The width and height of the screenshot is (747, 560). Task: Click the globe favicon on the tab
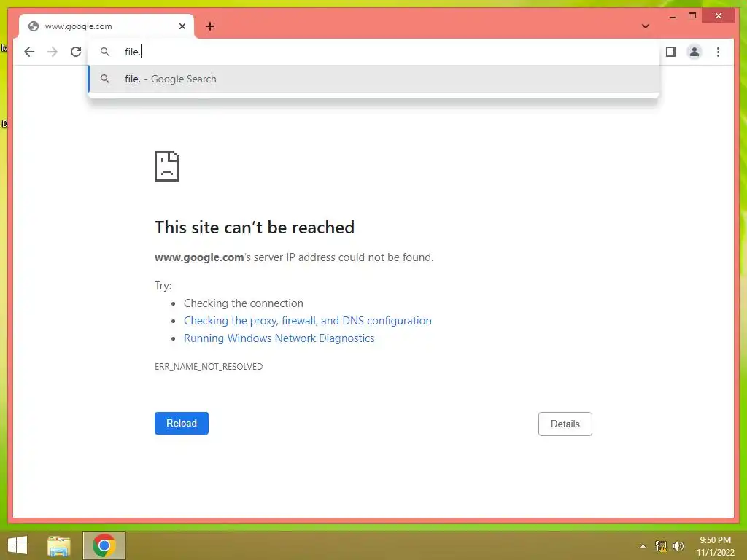[x=34, y=26]
